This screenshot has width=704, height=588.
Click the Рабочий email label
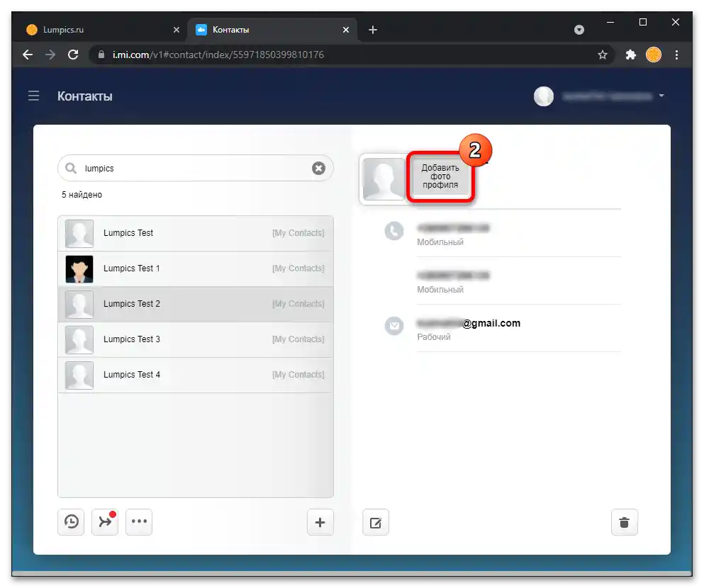434,337
